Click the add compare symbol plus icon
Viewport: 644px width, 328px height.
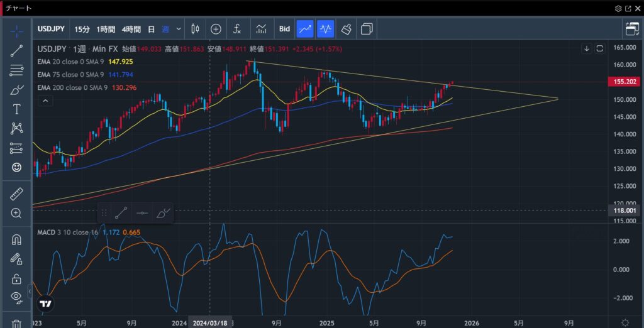coord(216,29)
